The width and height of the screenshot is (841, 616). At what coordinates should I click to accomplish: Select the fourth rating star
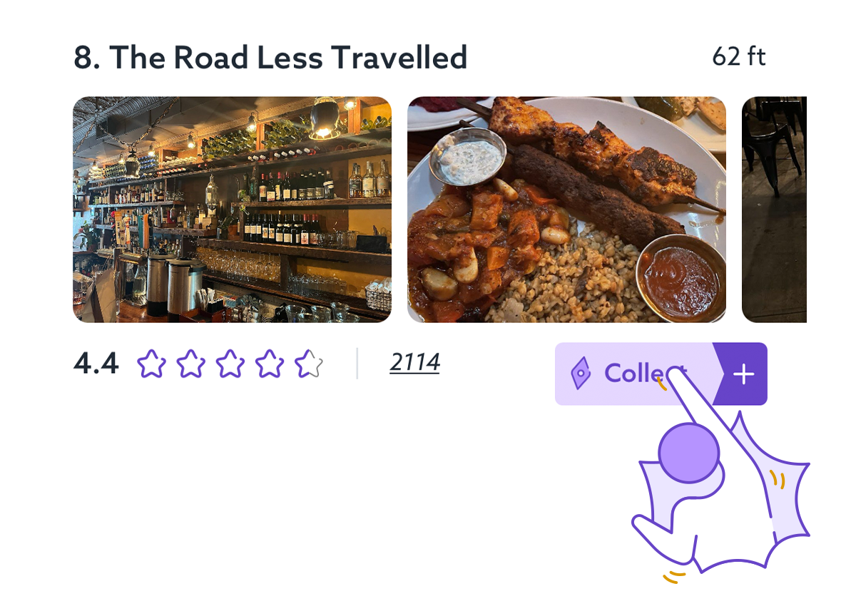point(269,364)
